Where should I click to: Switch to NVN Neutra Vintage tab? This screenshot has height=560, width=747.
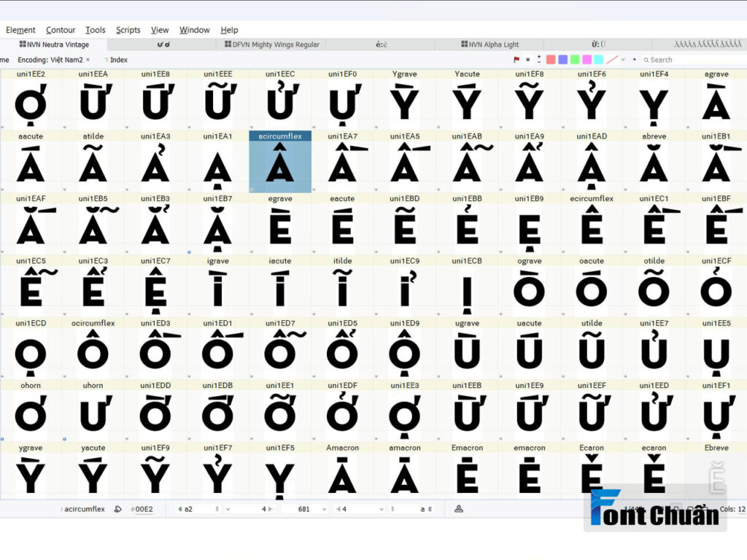point(53,44)
